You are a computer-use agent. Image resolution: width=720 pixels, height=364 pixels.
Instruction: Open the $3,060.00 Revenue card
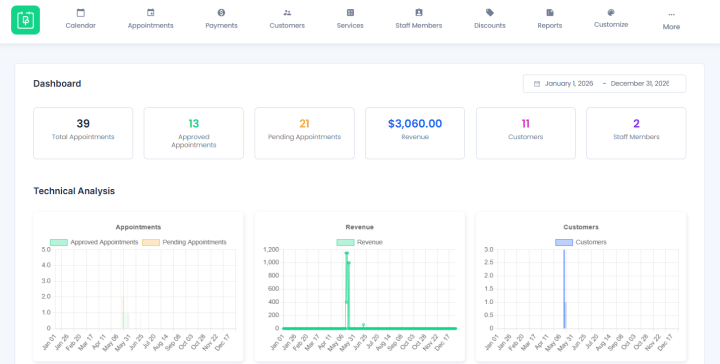click(x=415, y=133)
